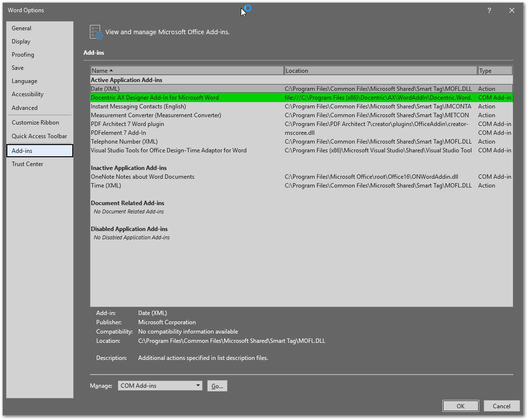Select PDF Architect 7 Word plugin row
Viewport: 528px width, 420px height.
[x=301, y=124]
